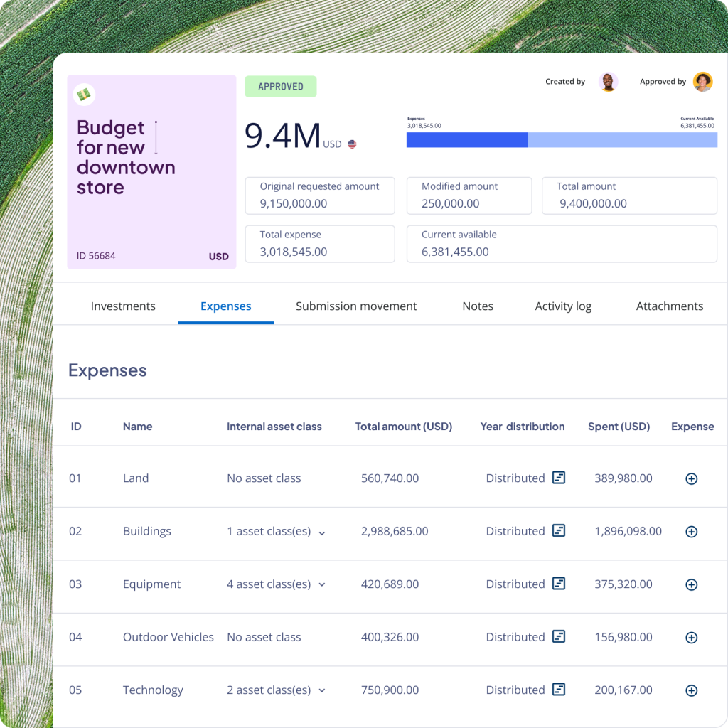Viewport: 728px width, 728px height.
Task: Open the Activity log tab
Action: coord(563,307)
